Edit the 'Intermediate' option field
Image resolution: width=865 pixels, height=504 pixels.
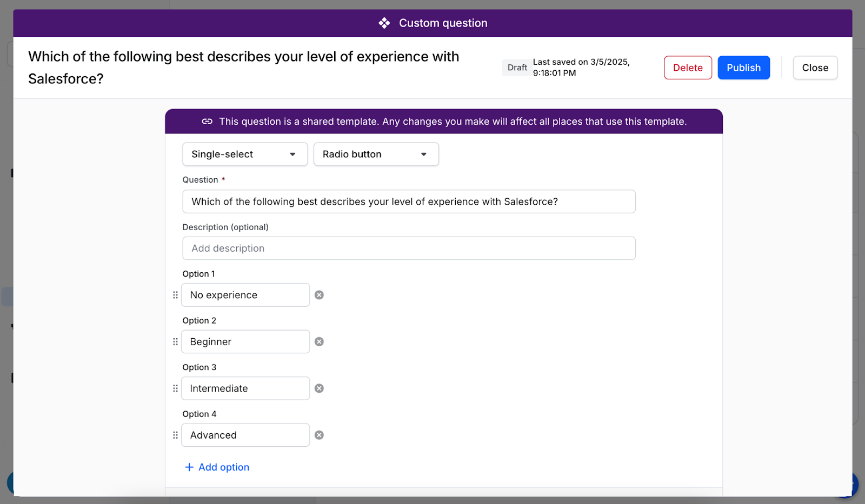point(245,388)
